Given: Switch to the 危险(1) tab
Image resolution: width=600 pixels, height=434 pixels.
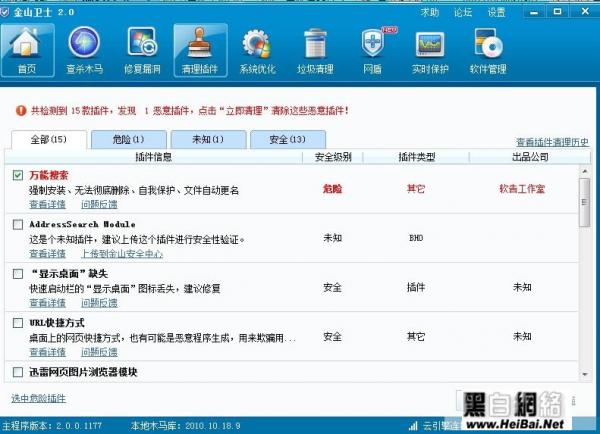Looking at the screenshot, I should [x=129, y=140].
